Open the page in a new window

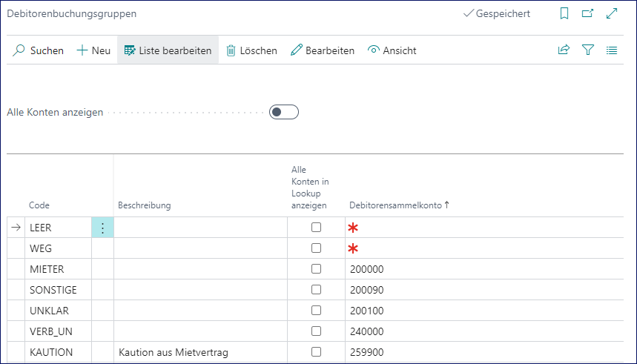(587, 14)
